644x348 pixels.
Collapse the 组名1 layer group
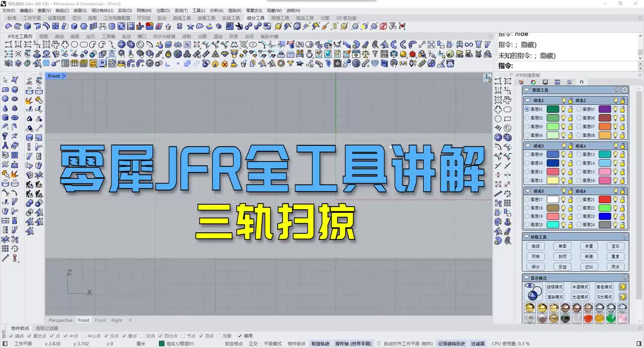point(528,101)
